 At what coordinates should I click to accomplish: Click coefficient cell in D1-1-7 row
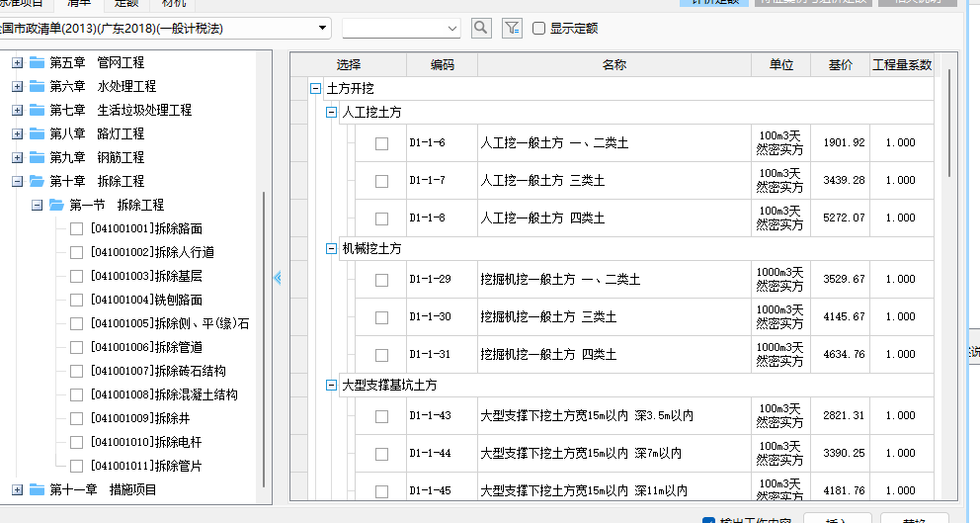coord(901,180)
